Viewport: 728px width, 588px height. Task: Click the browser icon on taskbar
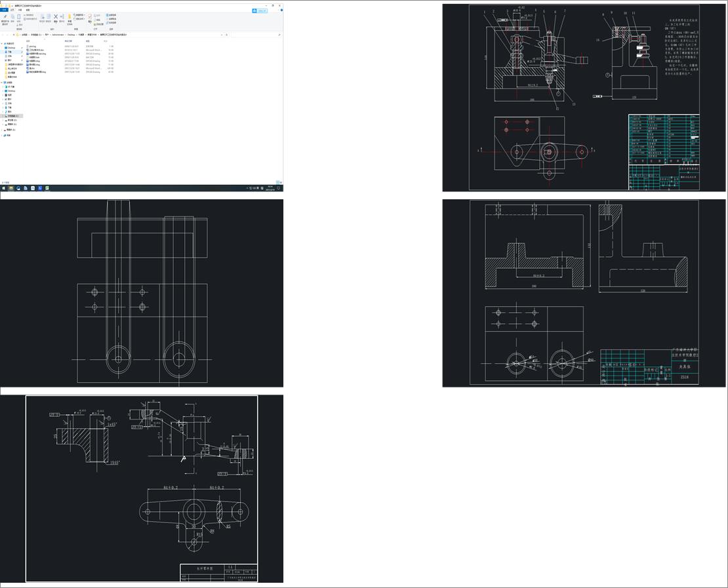(x=18, y=188)
